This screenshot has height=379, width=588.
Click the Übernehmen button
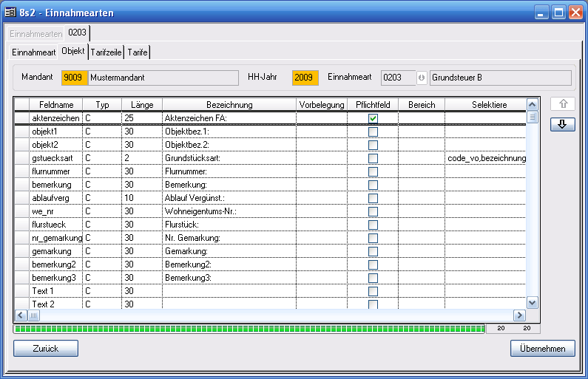point(542,349)
